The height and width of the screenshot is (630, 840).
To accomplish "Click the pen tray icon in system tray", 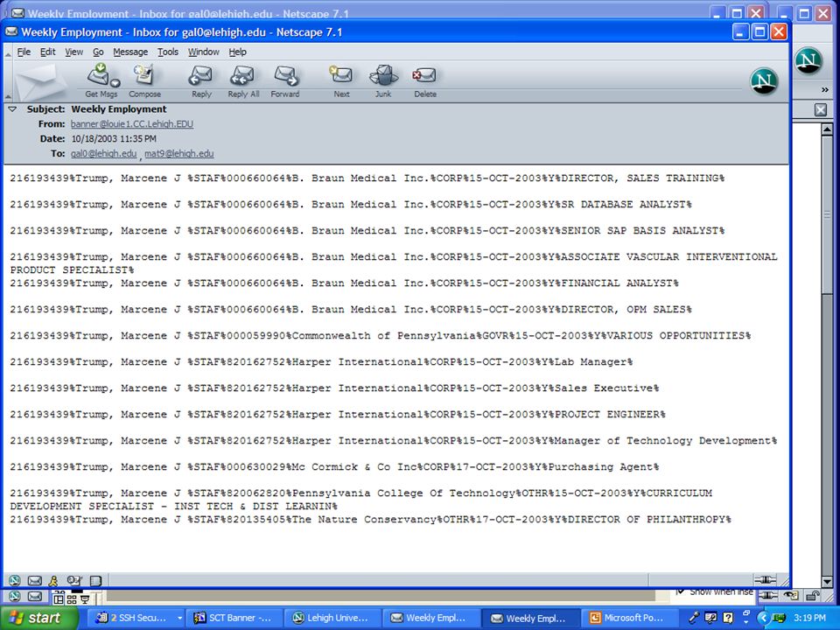I will click(x=693, y=618).
